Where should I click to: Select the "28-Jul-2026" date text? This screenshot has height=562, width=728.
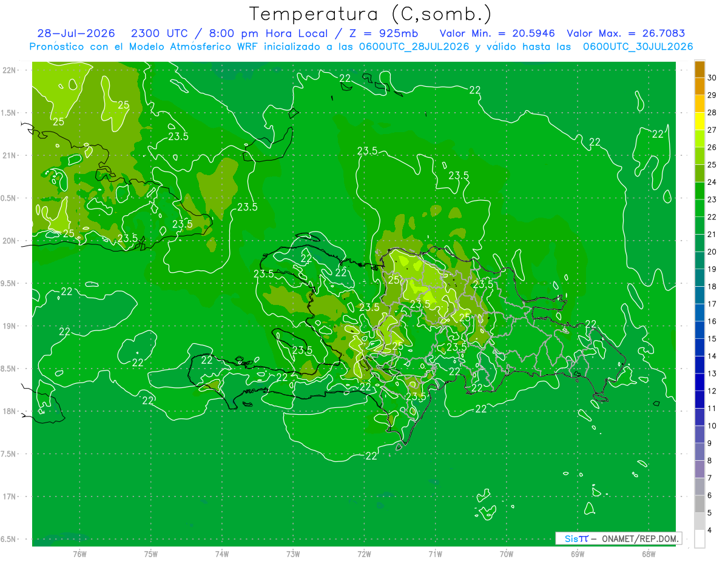76,34
